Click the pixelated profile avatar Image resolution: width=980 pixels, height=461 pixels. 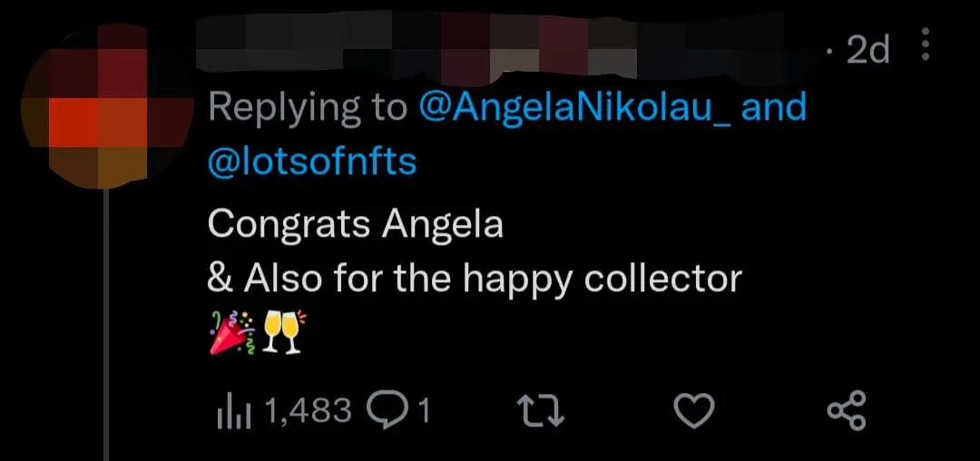pyautogui.click(x=100, y=109)
